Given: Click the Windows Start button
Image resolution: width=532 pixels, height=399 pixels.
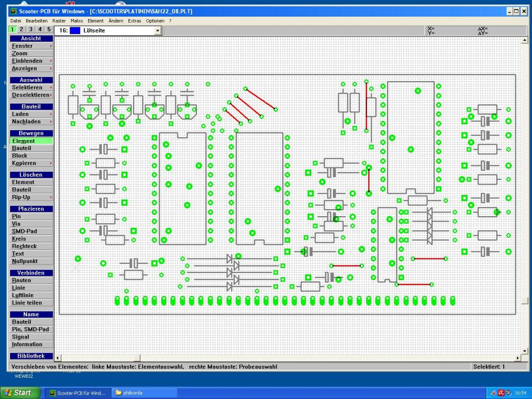Looking at the screenshot, I should 20,392.
